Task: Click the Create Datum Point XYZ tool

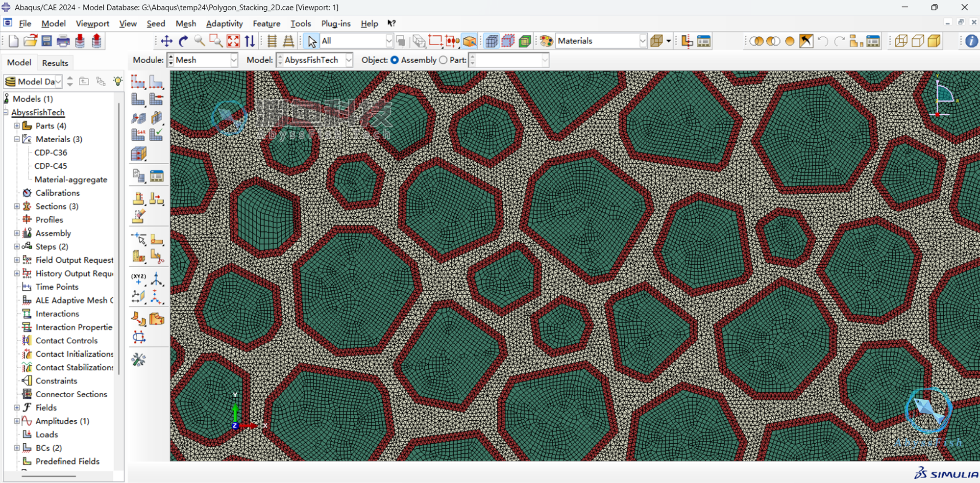Action: click(x=138, y=279)
